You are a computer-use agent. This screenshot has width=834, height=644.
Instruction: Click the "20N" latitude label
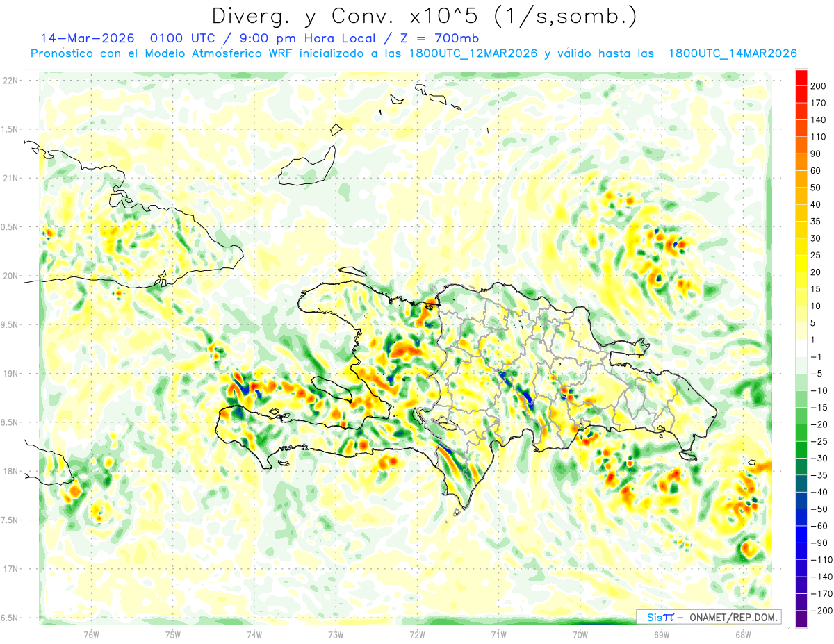click(x=10, y=276)
